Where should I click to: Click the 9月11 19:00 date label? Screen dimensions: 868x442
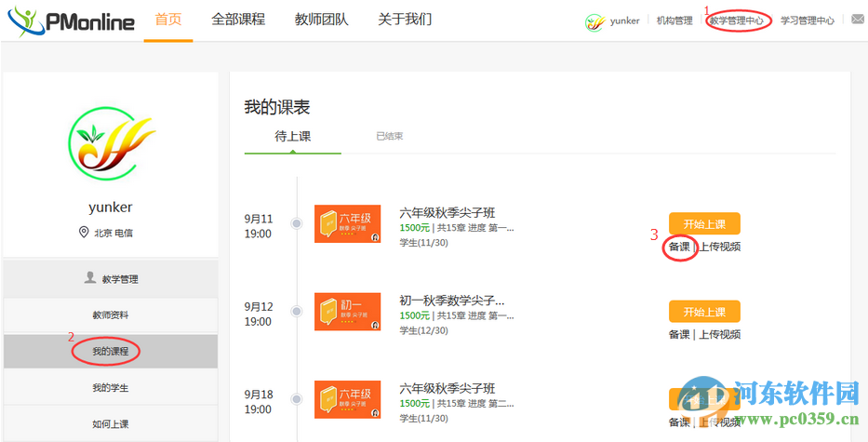(x=258, y=226)
